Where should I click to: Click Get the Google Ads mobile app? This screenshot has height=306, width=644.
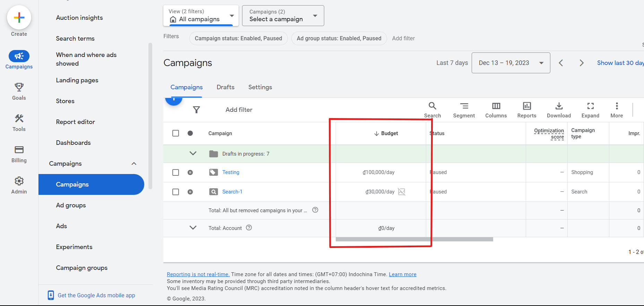[96, 295]
